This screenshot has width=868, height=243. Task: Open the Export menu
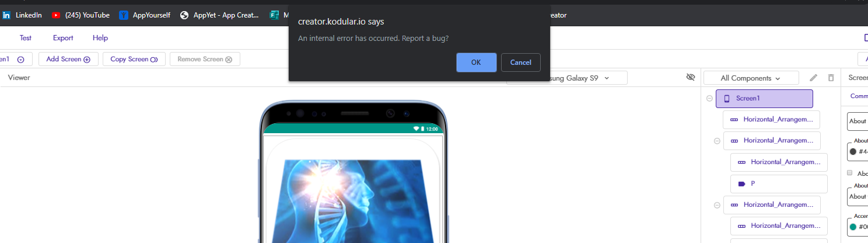[x=63, y=38]
